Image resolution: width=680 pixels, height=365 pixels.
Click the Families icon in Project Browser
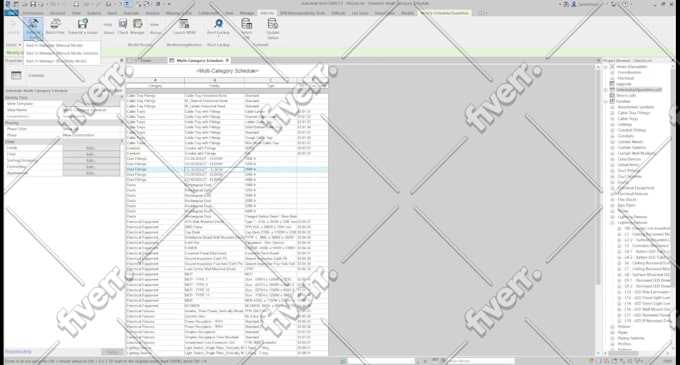[612, 101]
